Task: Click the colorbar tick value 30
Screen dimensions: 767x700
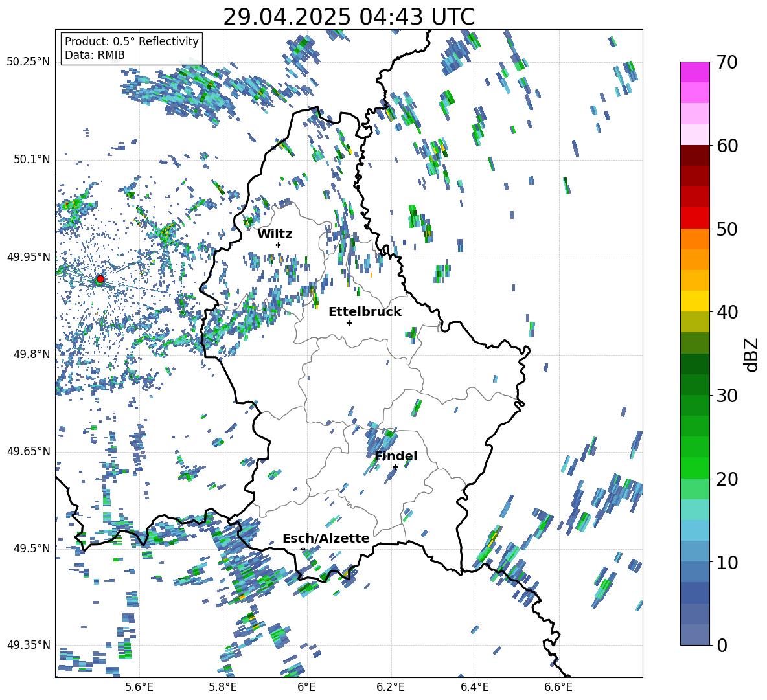Action: tap(727, 396)
